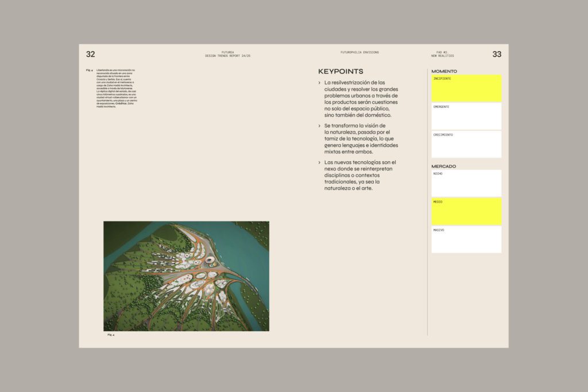Click the first keypoint bullet arrow
Image resolution: width=588 pixels, height=392 pixels.
tap(318, 83)
